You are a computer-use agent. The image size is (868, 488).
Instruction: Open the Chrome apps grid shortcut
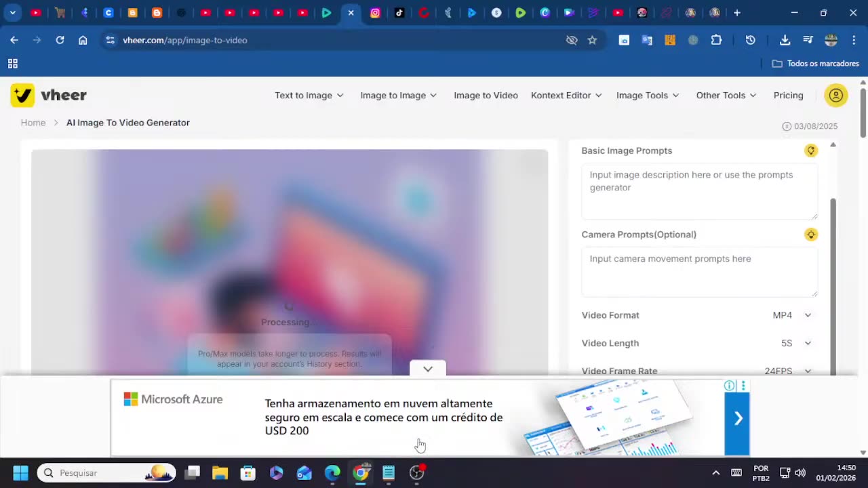pyautogui.click(x=12, y=64)
